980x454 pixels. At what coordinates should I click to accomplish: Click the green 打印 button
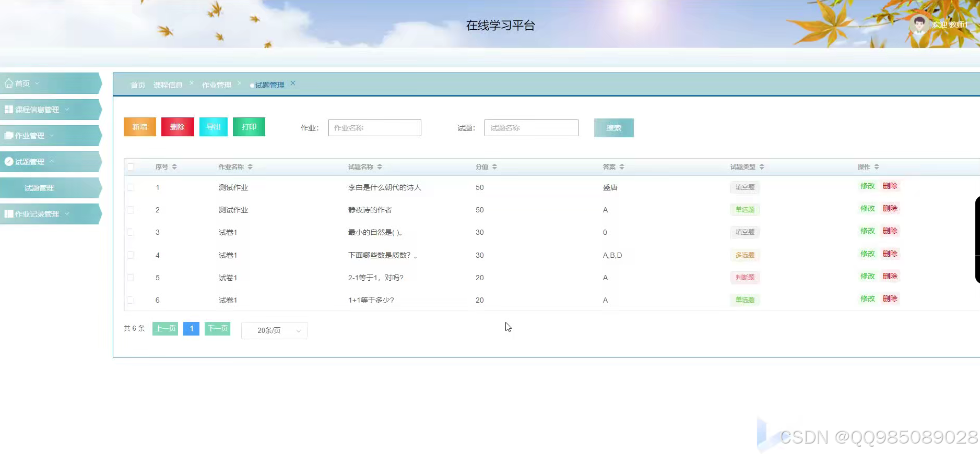(249, 127)
